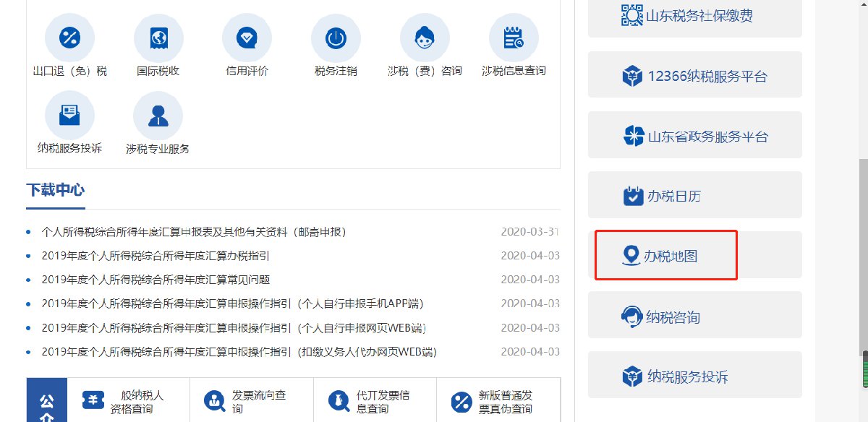Click the 税务注销 power icon
The image size is (868, 422).
pyautogui.click(x=336, y=38)
